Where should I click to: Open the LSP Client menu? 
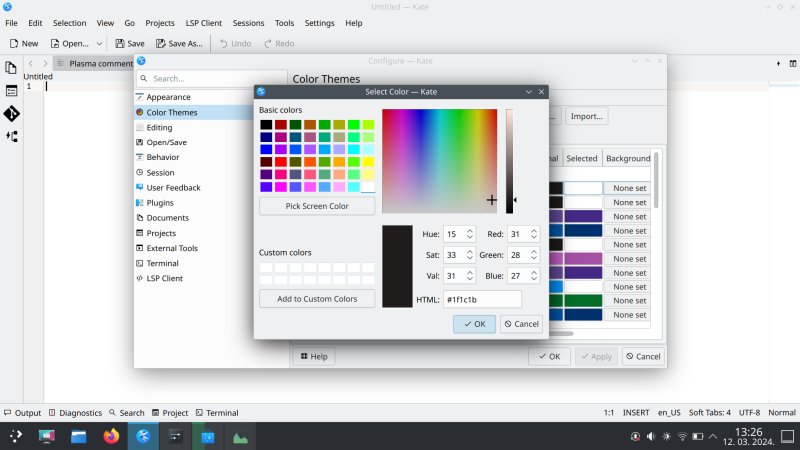[204, 23]
